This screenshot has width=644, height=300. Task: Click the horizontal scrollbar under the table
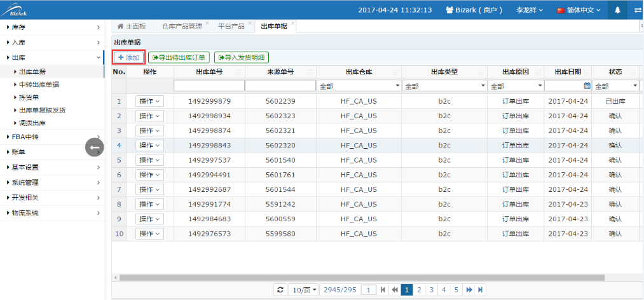click(x=362, y=278)
